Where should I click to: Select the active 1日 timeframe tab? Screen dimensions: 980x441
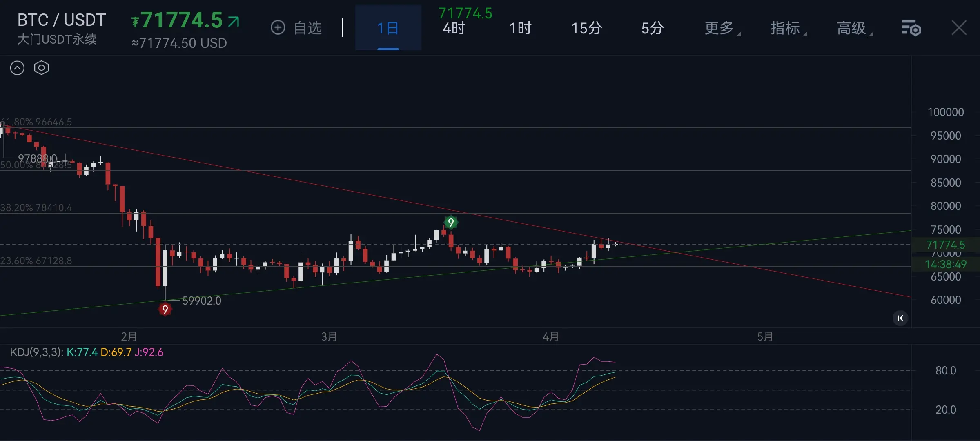(388, 28)
